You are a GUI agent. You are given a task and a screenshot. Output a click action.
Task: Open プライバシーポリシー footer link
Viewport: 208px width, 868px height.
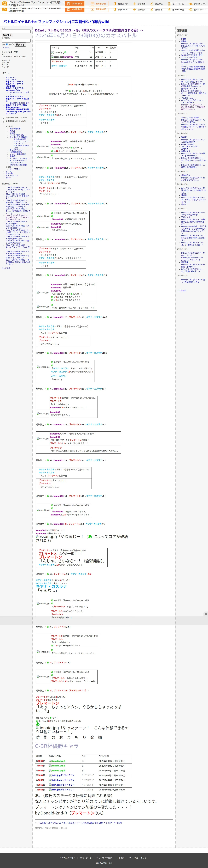[139, 858]
